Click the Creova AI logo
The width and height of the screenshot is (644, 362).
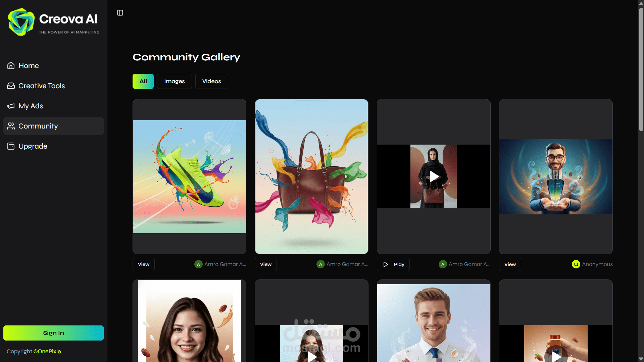[x=54, y=22]
